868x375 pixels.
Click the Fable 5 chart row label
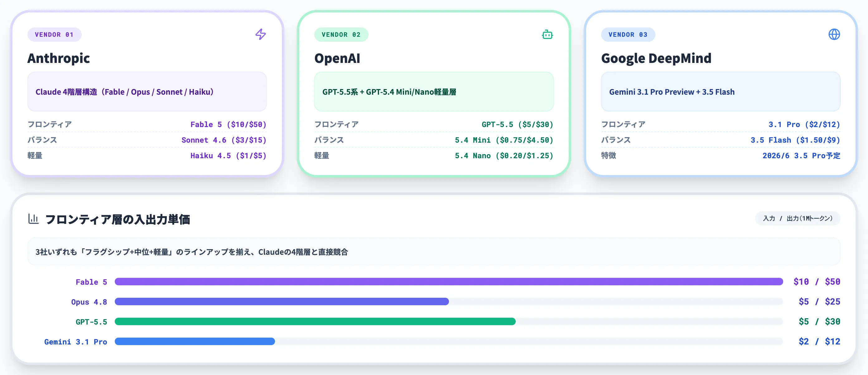[91, 282]
